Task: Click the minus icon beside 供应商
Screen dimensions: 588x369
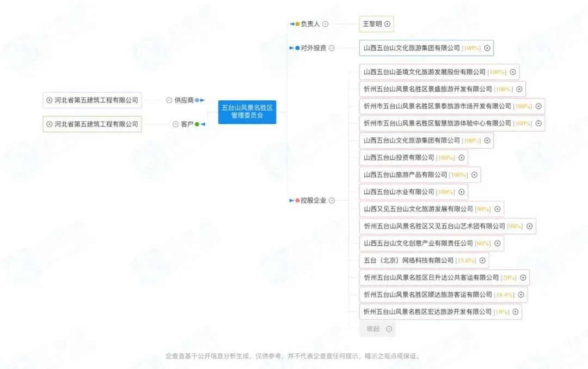Action: pos(169,100)
